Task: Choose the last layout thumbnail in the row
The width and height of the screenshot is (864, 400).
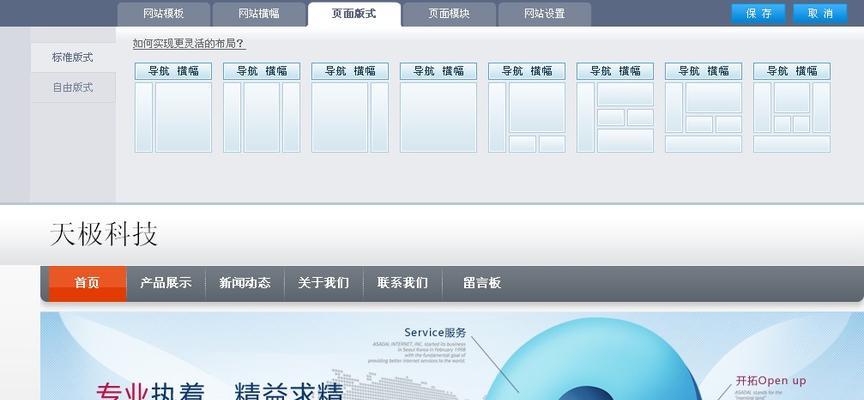Action: [791, 108]
